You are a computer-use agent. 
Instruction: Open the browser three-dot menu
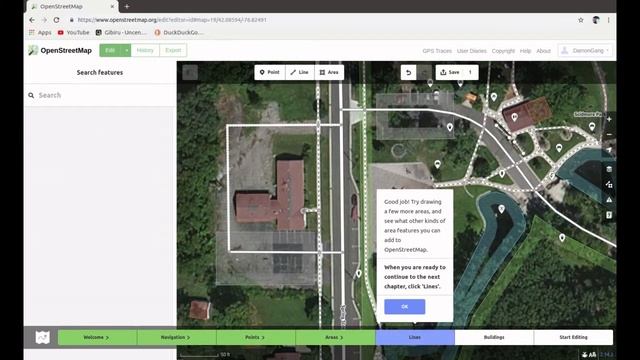click(x=609, y=20)
